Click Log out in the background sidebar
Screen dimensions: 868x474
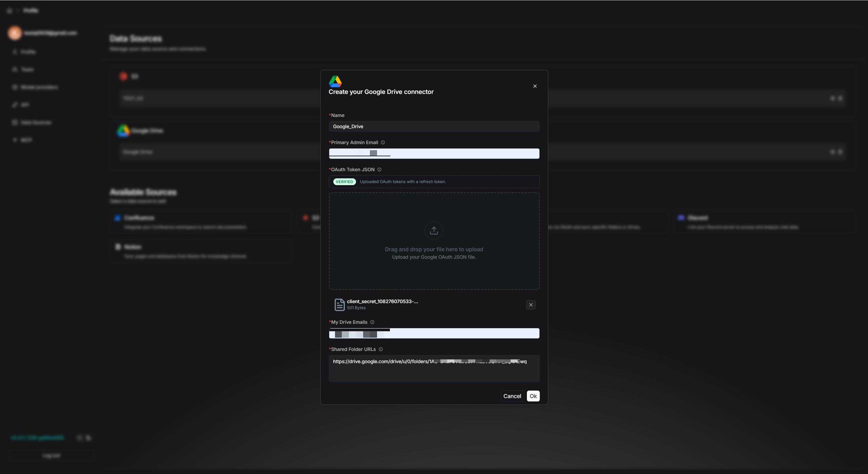click(51, 455)
